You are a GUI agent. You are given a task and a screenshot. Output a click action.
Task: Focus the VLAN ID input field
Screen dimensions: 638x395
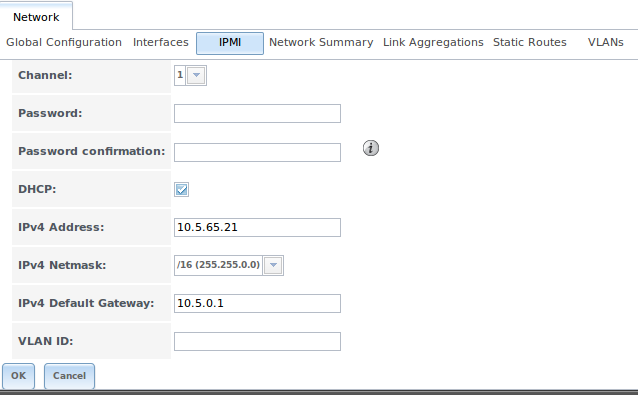click(x=257, y=341)
